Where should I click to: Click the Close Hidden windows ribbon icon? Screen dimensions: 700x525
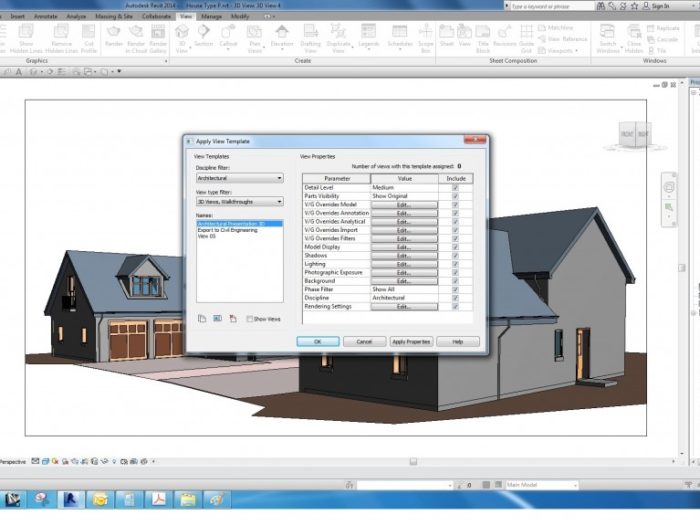[634, 39]
